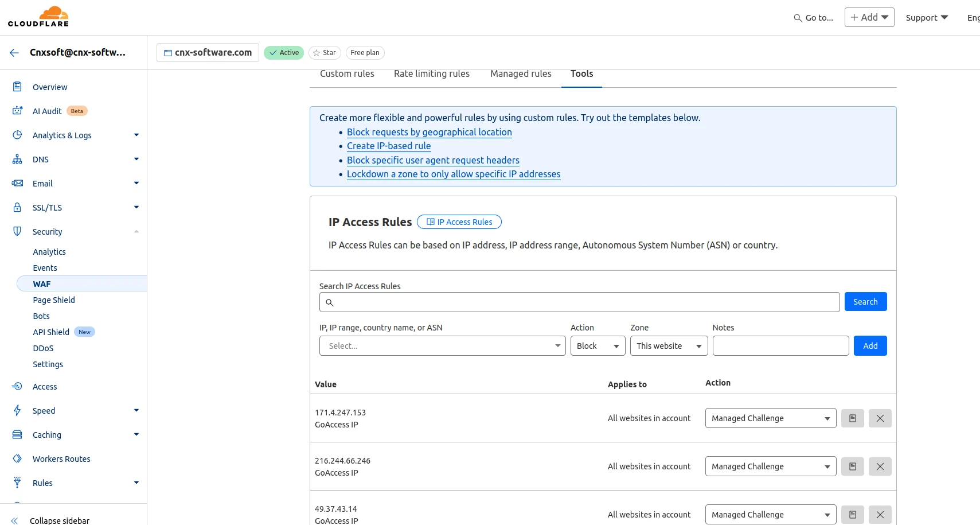980x525 pixels.
Task: Open Security Settings sidebar item
Action: (x=48, y=364)
